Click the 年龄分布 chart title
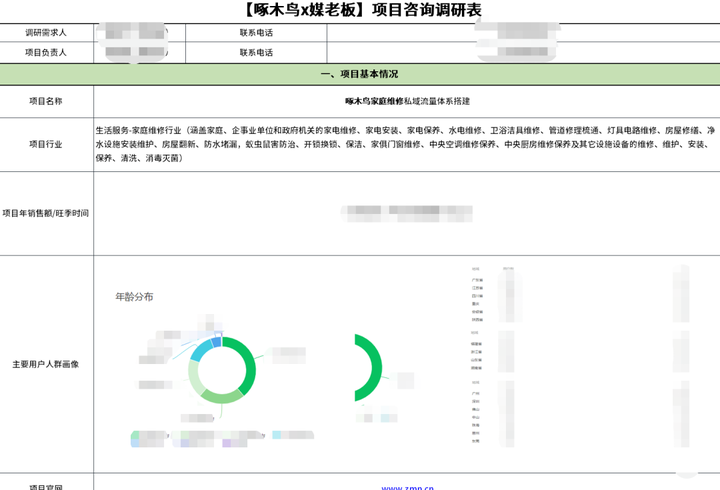 pos(134,297)
